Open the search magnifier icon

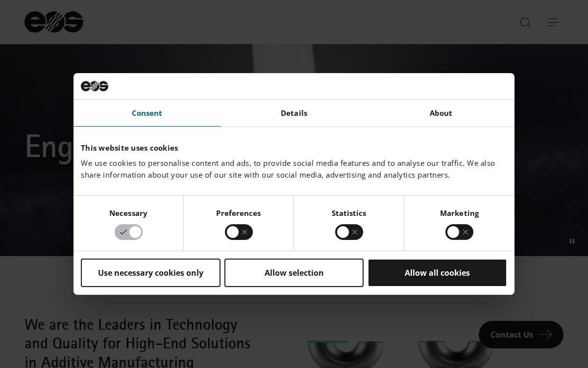(x=525, y=23)
